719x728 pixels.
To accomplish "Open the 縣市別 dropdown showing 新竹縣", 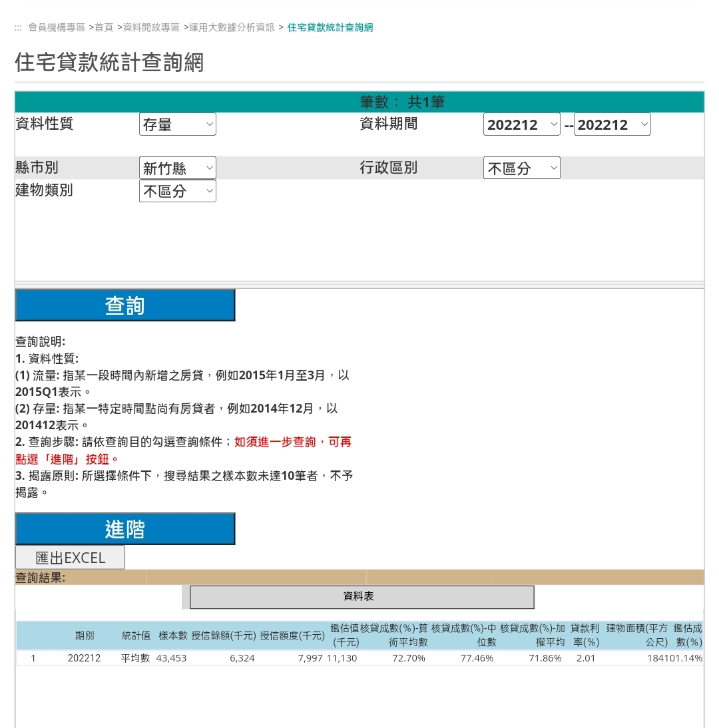I will click(177, 168).
